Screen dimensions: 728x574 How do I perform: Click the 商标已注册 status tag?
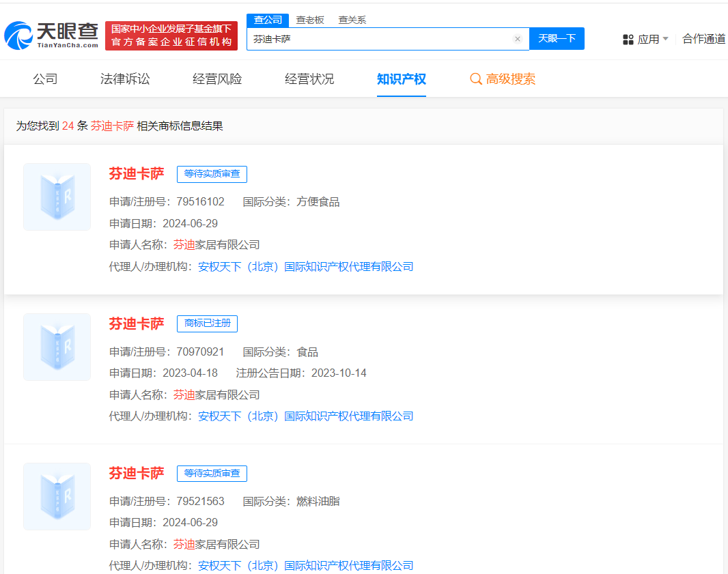coord(207,324)
